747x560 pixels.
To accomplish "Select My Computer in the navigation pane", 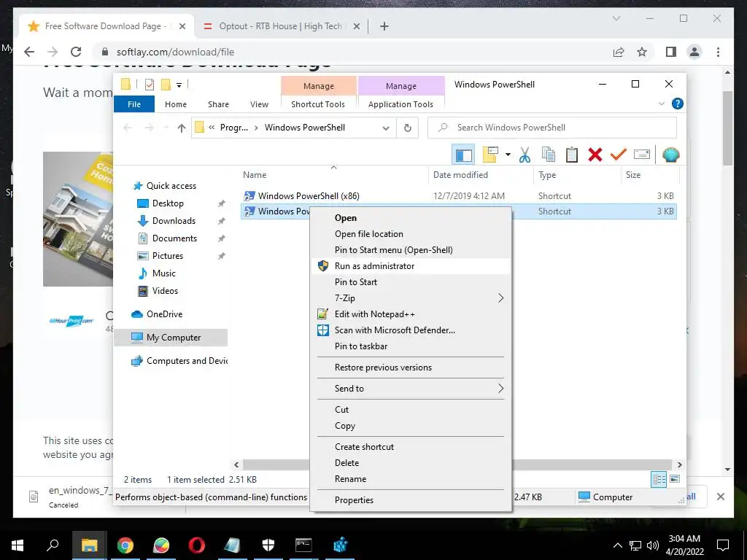I will (x=171, y=338).
